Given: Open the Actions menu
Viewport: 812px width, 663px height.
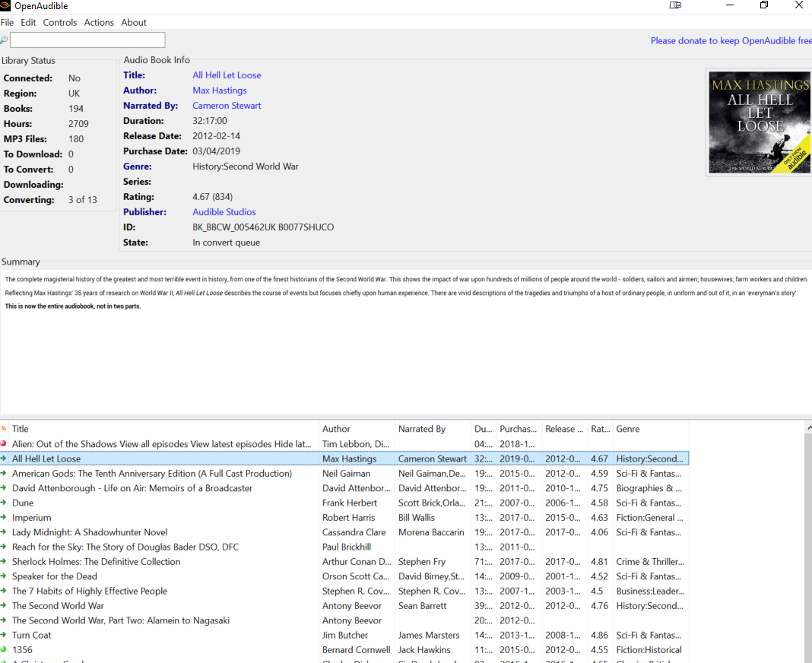Looking at the screenshot, I should [99, 22].
